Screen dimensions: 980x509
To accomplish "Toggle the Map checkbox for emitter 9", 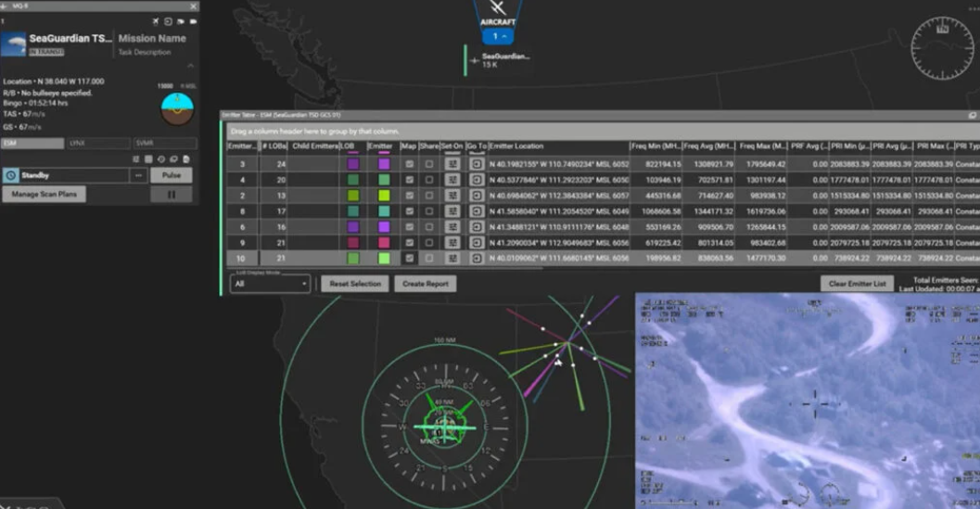I will pos(409,243).
